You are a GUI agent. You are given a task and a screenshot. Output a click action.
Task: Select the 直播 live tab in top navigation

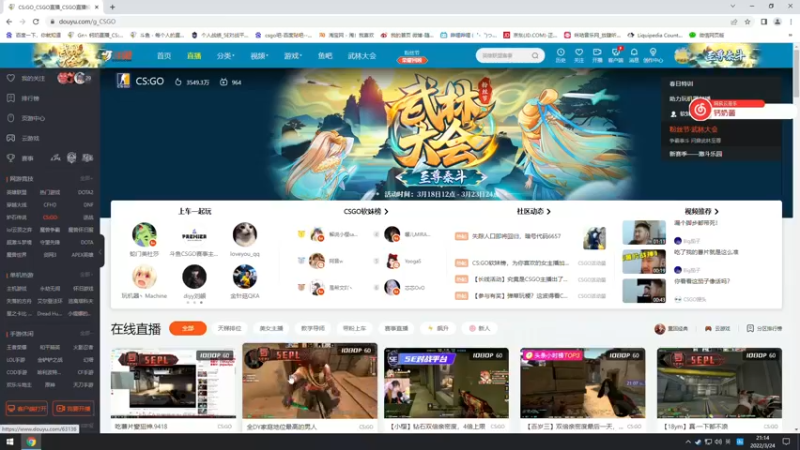[194, 56]
